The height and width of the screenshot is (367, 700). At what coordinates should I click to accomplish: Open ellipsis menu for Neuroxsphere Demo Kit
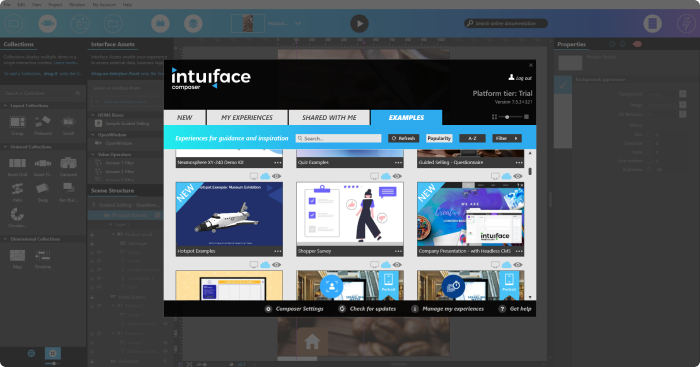[278, 163]
